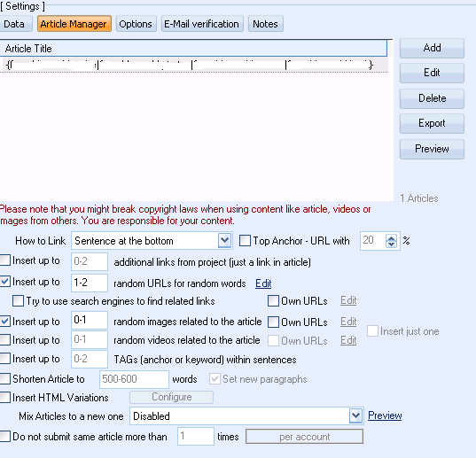Click the random images 0-1 field
Viewport: 476px width, 458px height.
click(90, 320)
